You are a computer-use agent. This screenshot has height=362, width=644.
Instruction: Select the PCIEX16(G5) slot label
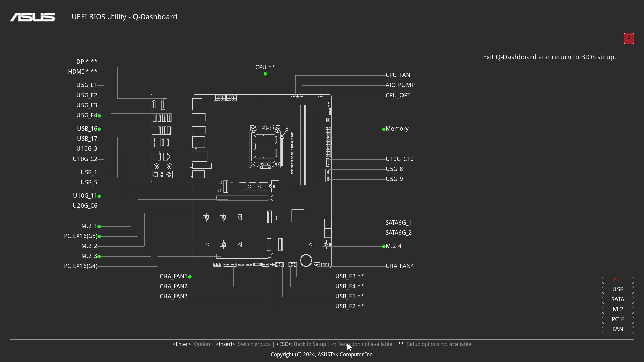[x=81, y=236]
